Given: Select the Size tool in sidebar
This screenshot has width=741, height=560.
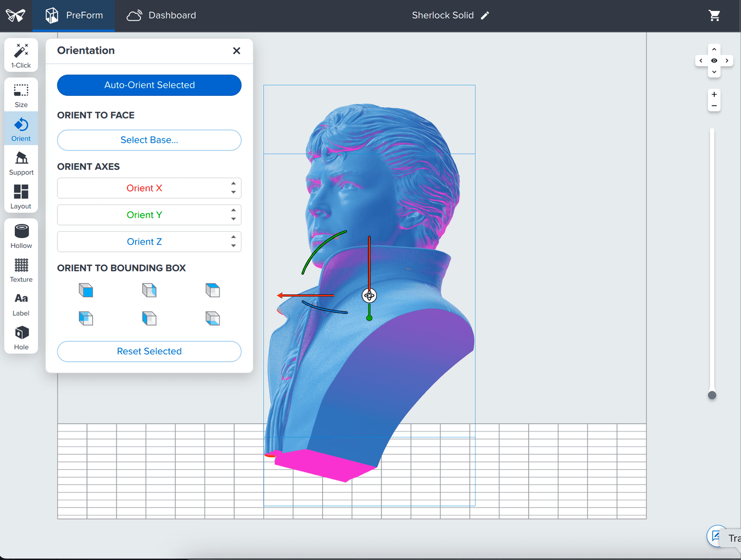Looking at the screenshot, I should (21, 95).
